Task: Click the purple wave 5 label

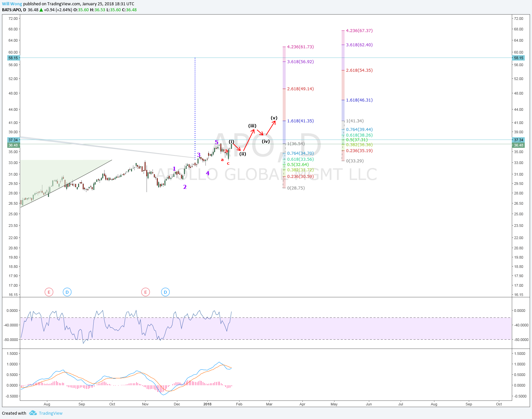Action: [217, 143]
